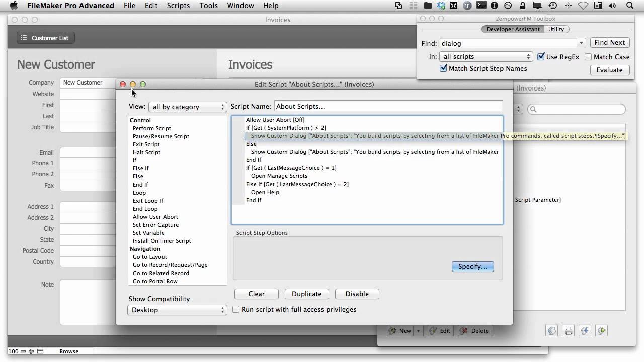Toggle Match Script Step Names checkbox
The image size is (644, 362).
[443, 68]
